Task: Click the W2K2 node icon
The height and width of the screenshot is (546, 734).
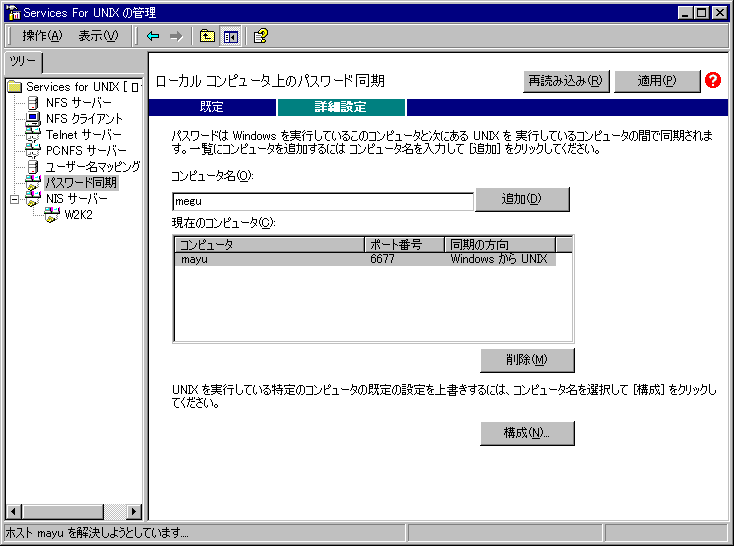Action: tap(51, 215)
